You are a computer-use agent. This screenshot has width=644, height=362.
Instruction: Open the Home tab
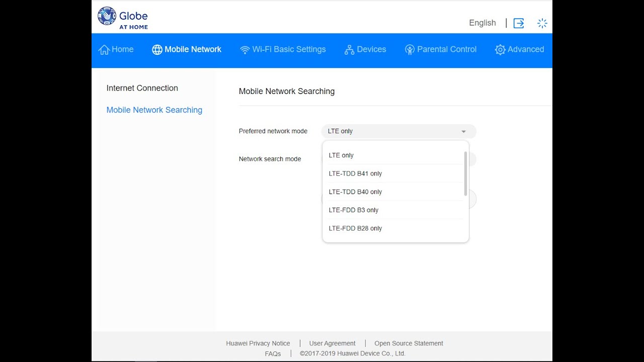[x=116, y=50]
